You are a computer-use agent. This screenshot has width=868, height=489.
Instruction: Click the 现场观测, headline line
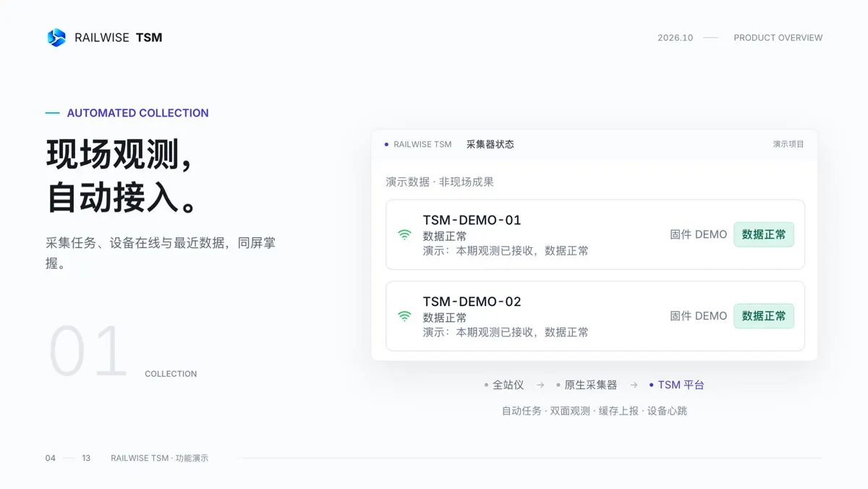tap(119, 154)
